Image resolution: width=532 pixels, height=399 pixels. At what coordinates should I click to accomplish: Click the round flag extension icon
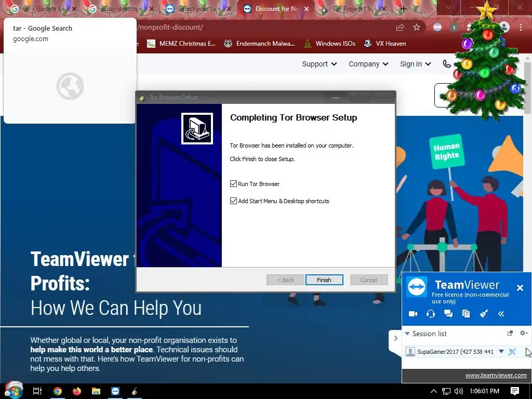click(437, 28)
